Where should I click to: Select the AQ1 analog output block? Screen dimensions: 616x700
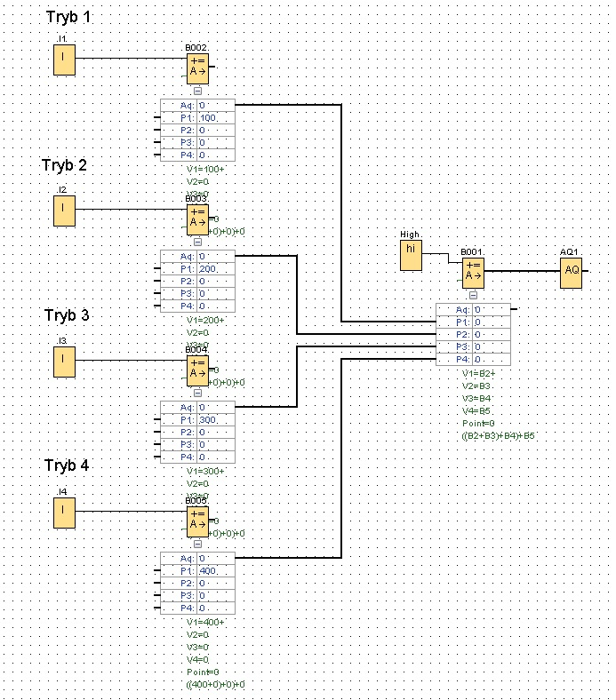click(571, 273)
